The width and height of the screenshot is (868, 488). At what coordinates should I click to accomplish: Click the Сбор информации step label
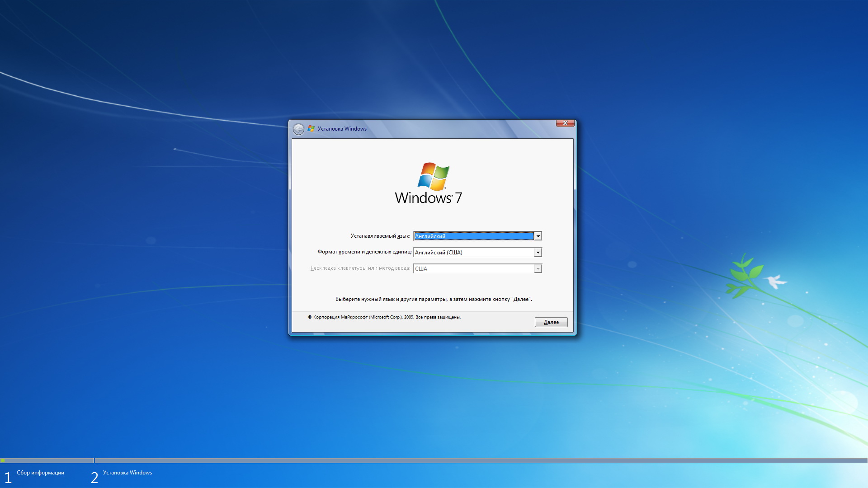[40, 473]
